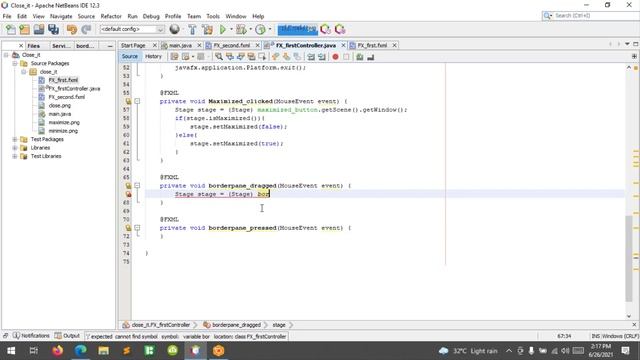The image size is (640, 360).
Task: Click the Find Selection magnifier icon
Action: coord(219,57)
